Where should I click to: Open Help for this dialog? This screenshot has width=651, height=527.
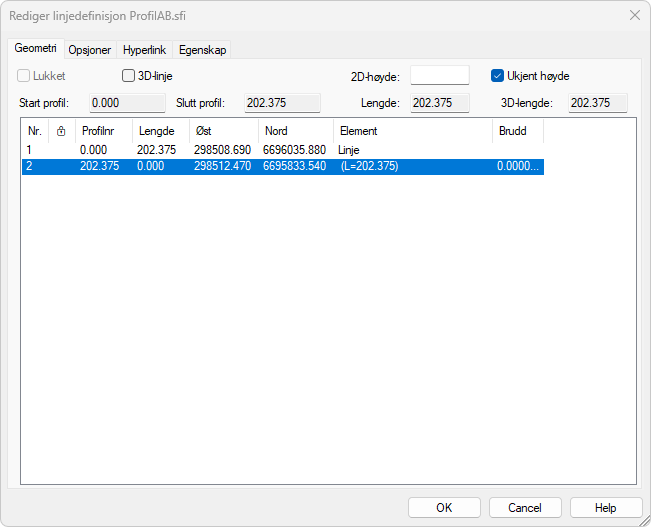pyautogui.click(x=606, y=507)
